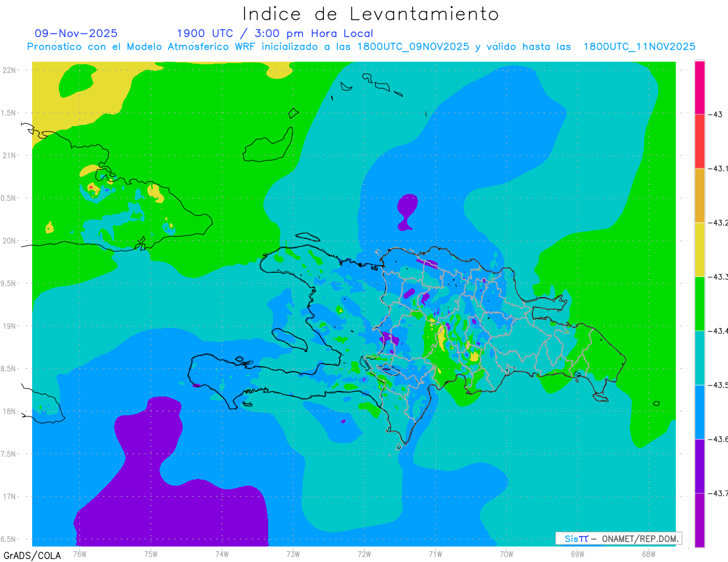Click the legend value "-43.7"

(718, 493)
